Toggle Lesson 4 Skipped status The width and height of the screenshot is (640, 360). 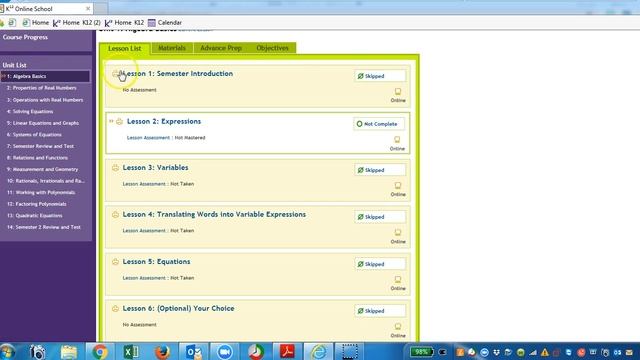[380, 217]
